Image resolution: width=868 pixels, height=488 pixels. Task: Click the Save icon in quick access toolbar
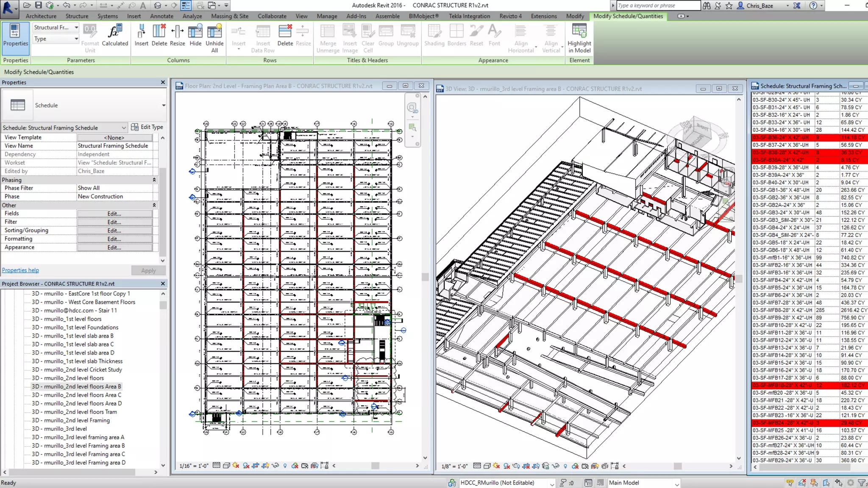(x=39, y=6)
